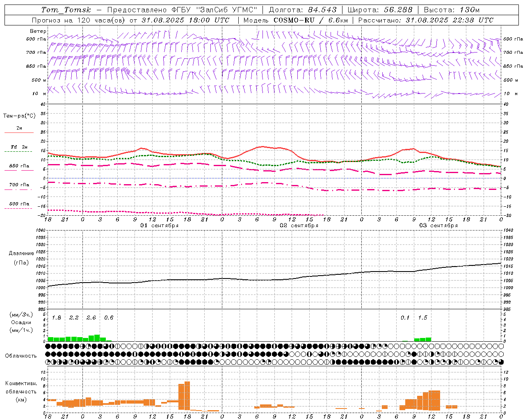525x420 pixels.
Task: Click the tallest orange convective cloud bar
Action: coord(187,395)
